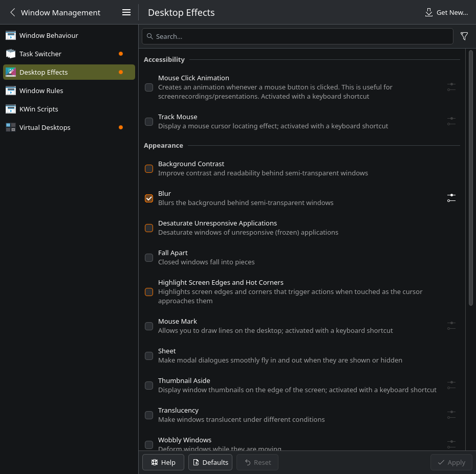Image resolution: width=476 pixels, height=474 pixels.
Task: Go to Virtual Desktops settings
Action: click(45, 127)
